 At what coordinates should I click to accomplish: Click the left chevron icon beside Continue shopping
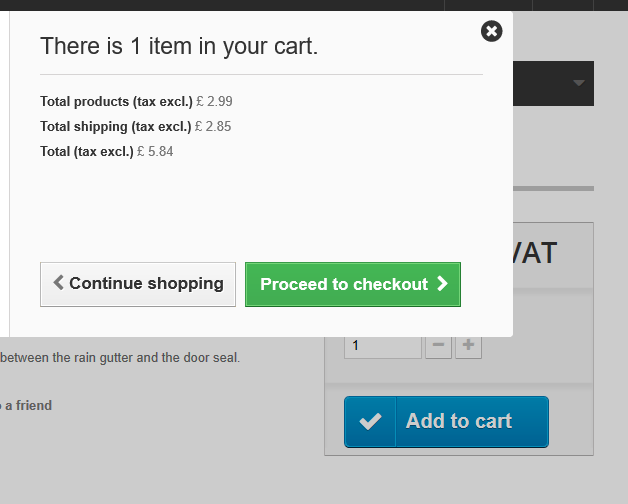coord(59,283)
